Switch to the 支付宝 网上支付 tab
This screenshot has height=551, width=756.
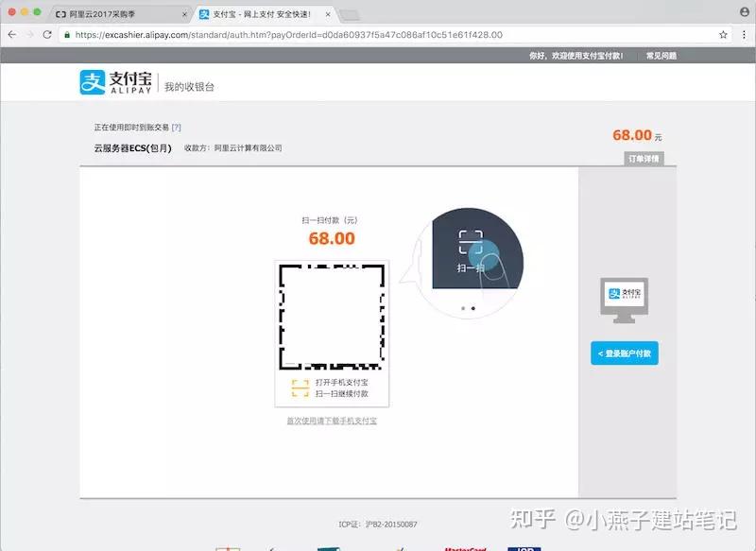[265, 14]
